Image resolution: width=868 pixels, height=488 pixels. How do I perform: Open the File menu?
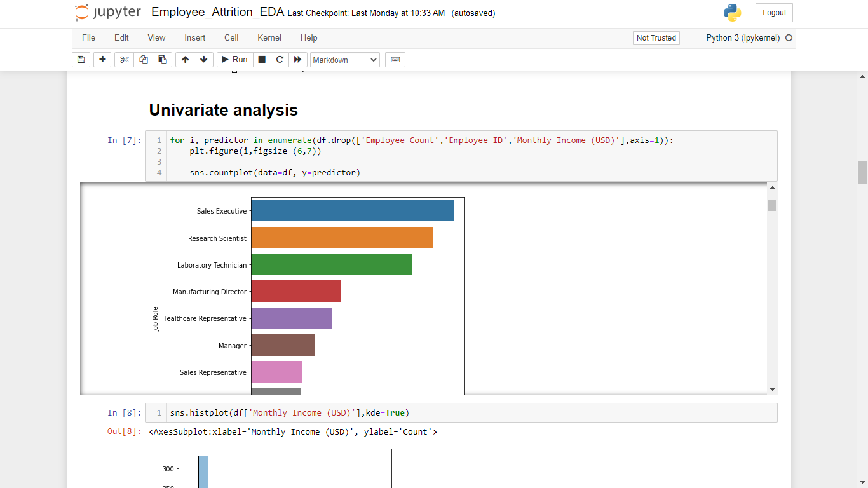coord(88,37)
